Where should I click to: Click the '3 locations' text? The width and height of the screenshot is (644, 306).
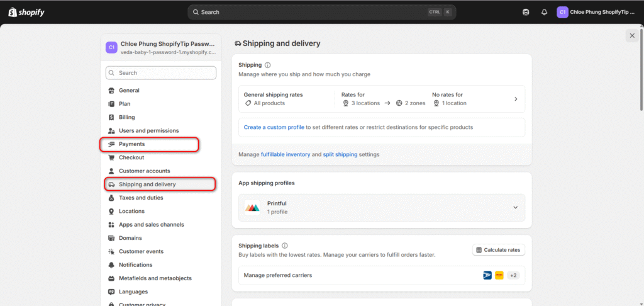[x=365, y=103]
